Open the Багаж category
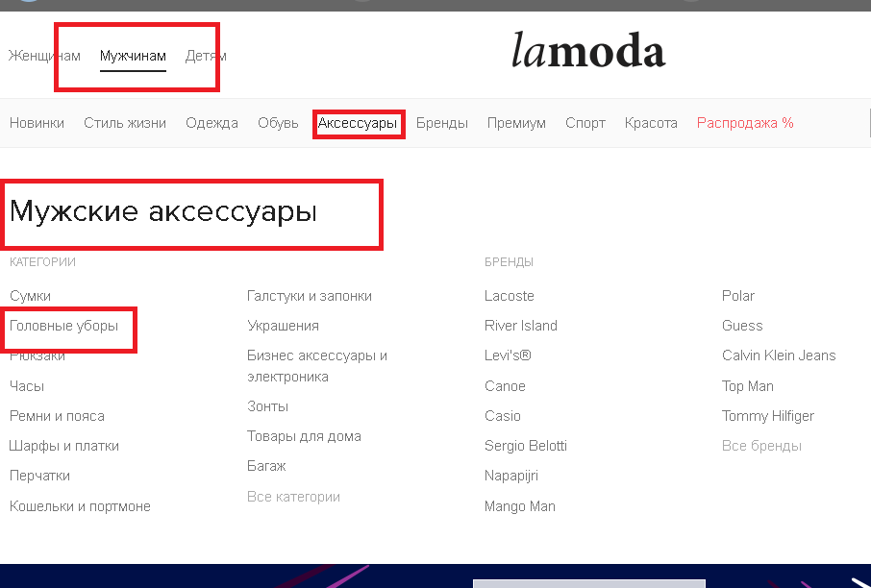This screenshot has width=871, height=588. [266, 466]
